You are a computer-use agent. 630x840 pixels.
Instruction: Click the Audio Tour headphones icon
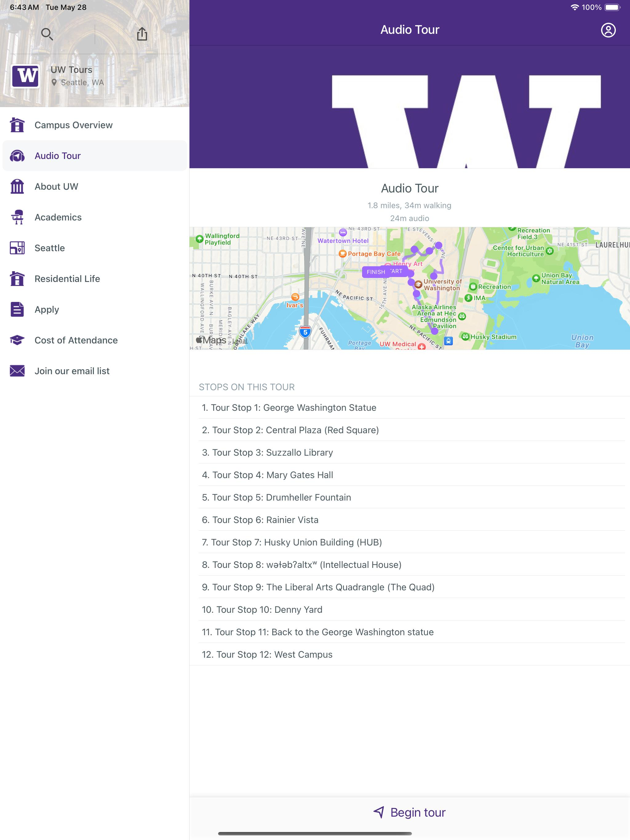point(17,156)
